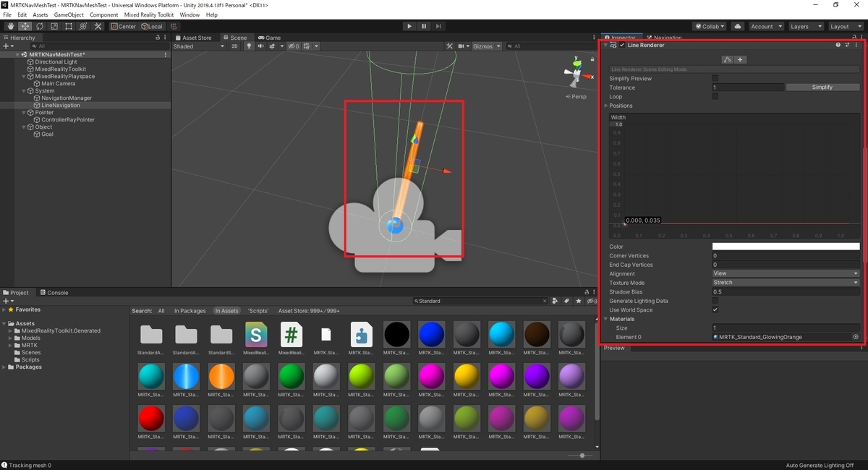868x470 pixels.
Task: Enable Simplify Preview checkbox
Action: (715, 78)
